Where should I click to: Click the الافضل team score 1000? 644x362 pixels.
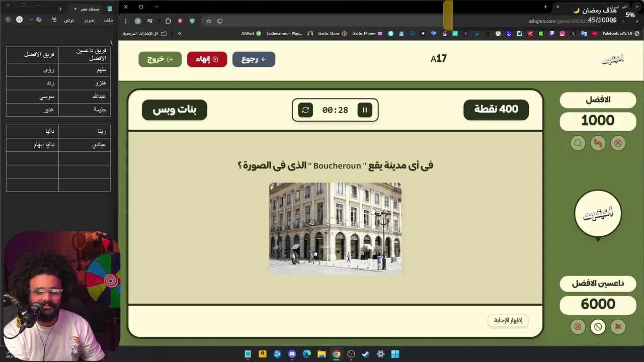(x=598, y=121)
